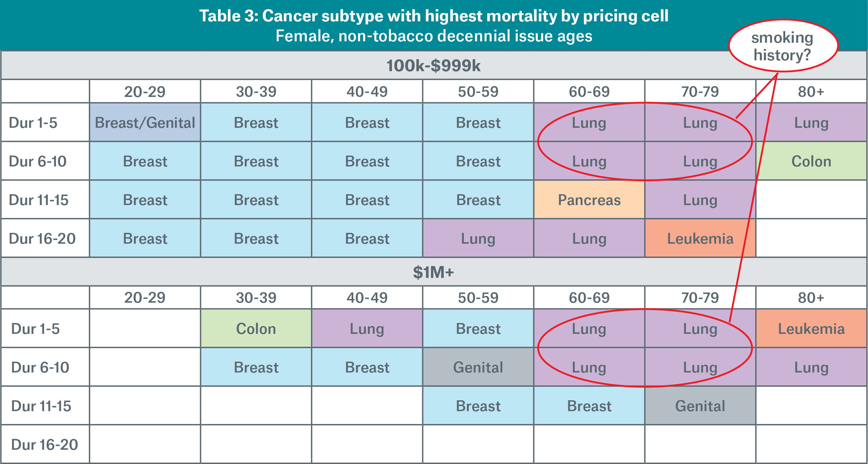Select the gray "Genital" cell in $1M+ 50-59 column
The image size is (868, 464).
[x=478, y=367]
